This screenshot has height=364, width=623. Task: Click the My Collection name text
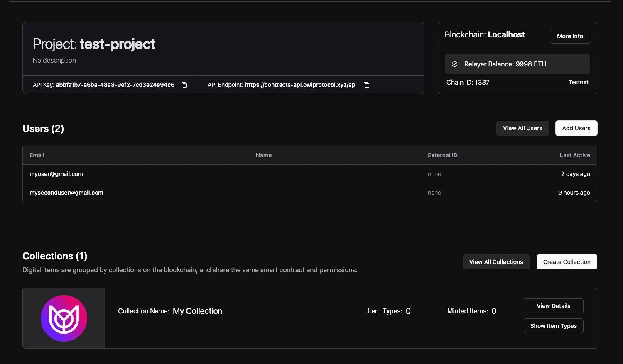click(x=198, y=311)
